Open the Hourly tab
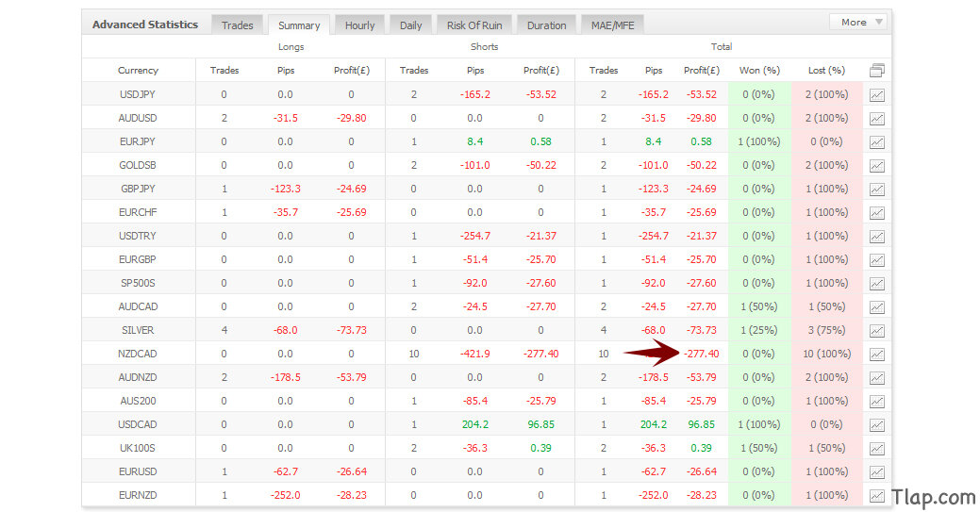Viewport: 980px width, 512px height. coord(359,25)
